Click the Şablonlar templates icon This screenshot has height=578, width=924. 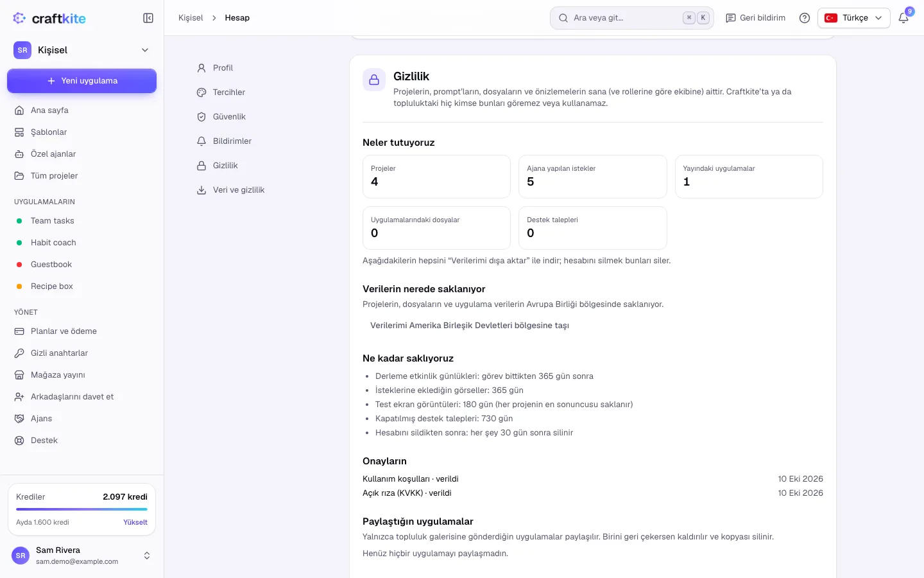19,132
